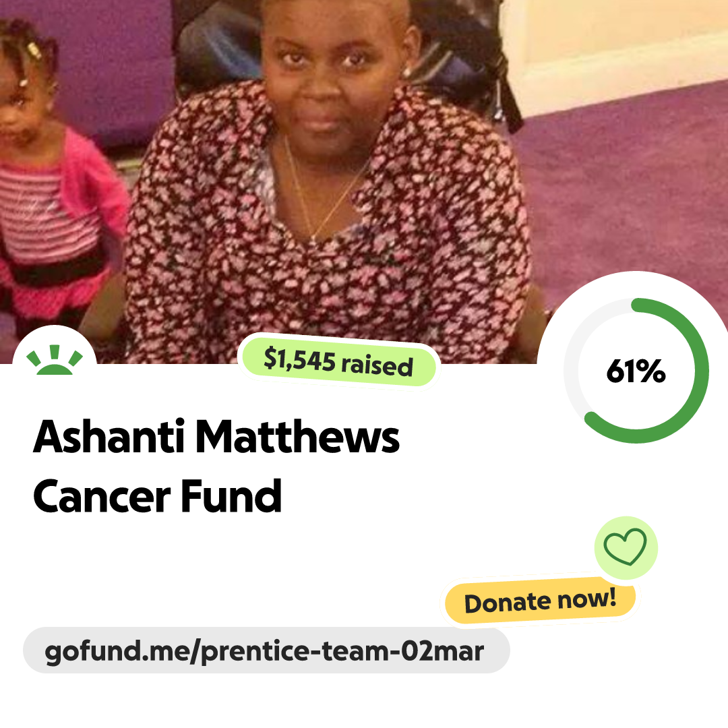Tap the light green circle behind heart
728x728 pixels.
(626, 547)
